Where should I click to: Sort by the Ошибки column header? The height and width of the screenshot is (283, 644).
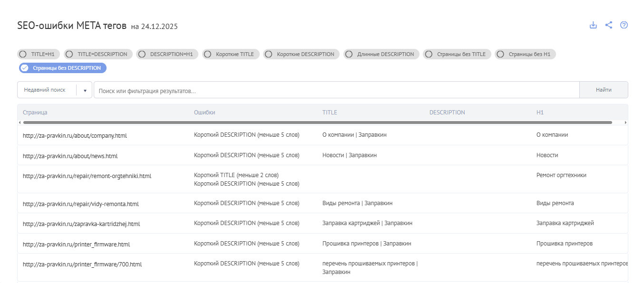tap(205, 113)
